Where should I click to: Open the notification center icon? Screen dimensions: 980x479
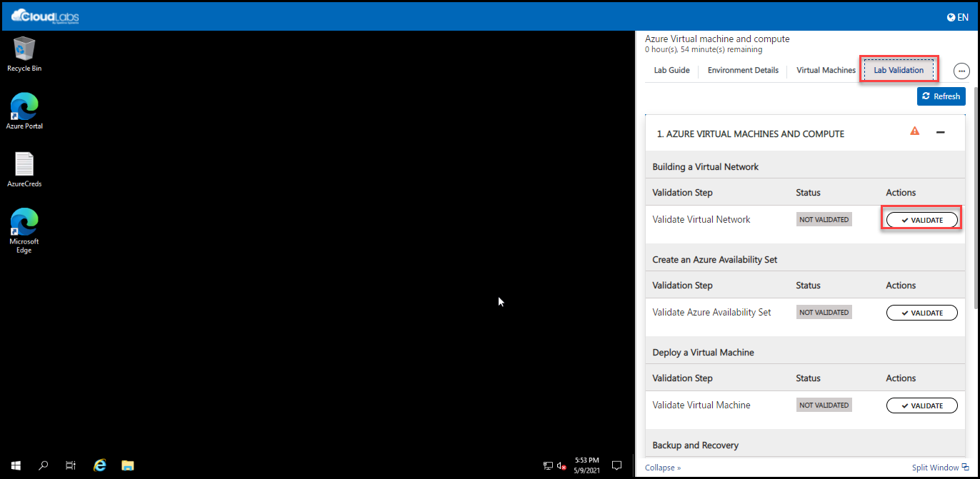[617, 465]
